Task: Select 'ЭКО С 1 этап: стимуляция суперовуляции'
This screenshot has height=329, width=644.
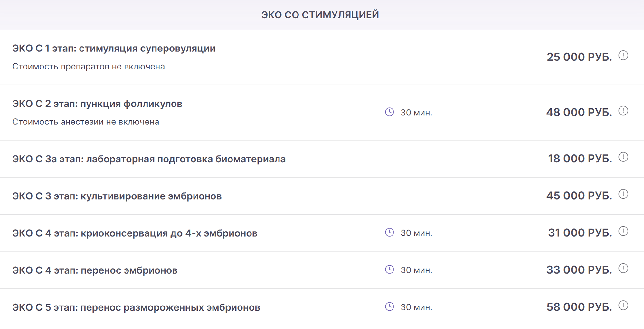Action: (114, 49)
